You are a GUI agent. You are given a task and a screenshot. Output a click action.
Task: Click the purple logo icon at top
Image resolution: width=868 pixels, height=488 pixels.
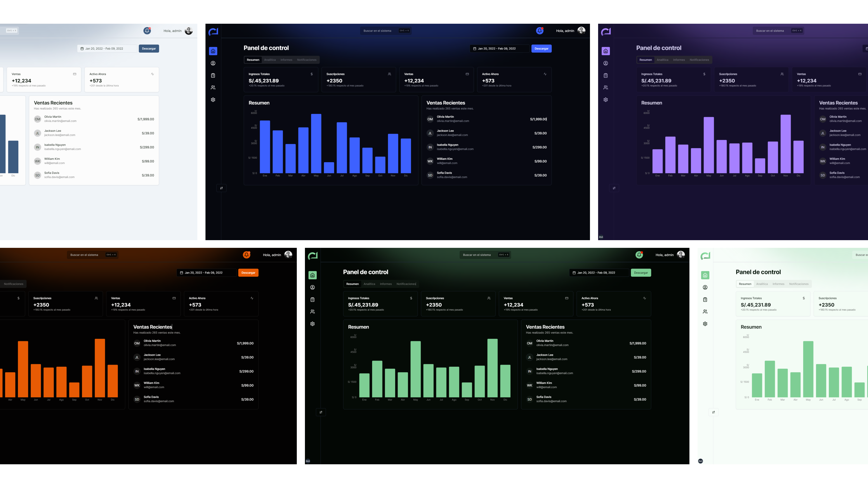click(x=606, y=32)
